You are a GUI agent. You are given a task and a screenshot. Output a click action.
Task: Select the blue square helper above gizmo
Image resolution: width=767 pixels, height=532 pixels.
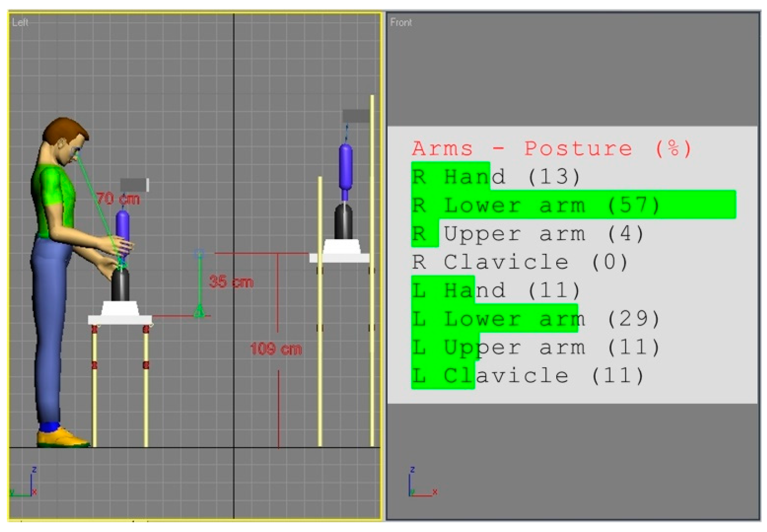click(199, 254)
